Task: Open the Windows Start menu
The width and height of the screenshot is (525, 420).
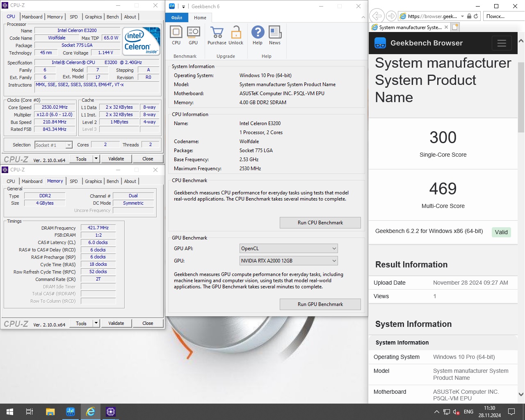Action: pos(10,412)
